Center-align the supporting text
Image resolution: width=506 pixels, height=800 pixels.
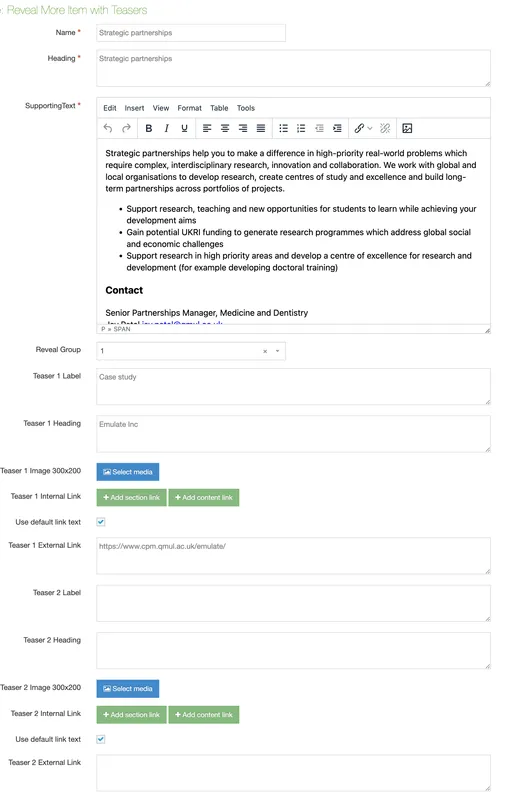coord(224,128)
